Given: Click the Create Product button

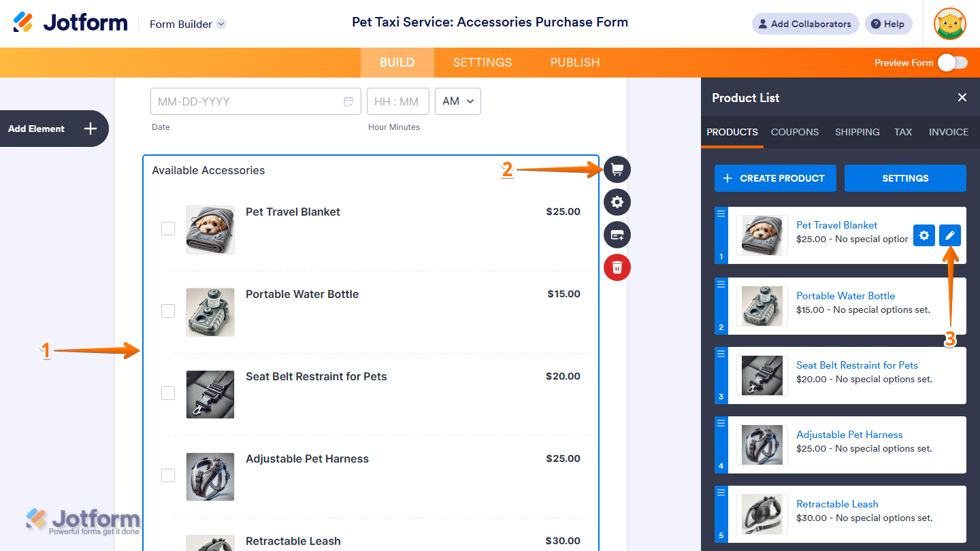Looking at the screenshot, I should coord(775,178).
